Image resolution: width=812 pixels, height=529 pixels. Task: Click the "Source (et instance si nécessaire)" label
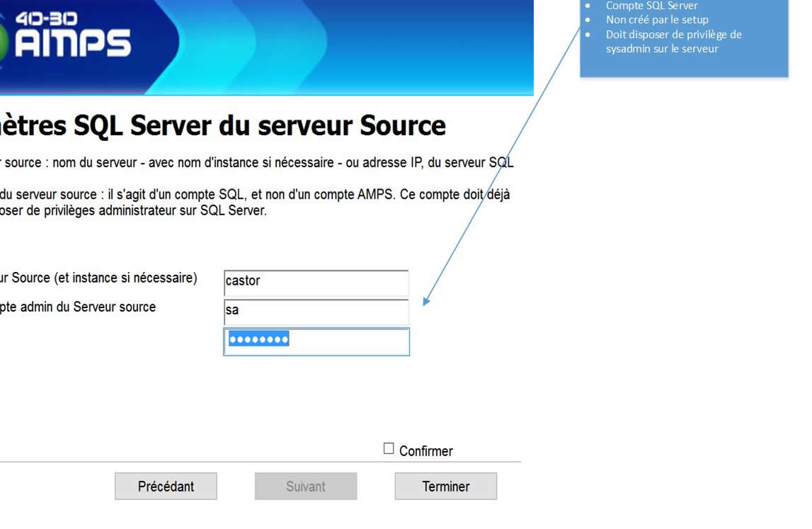105,278
